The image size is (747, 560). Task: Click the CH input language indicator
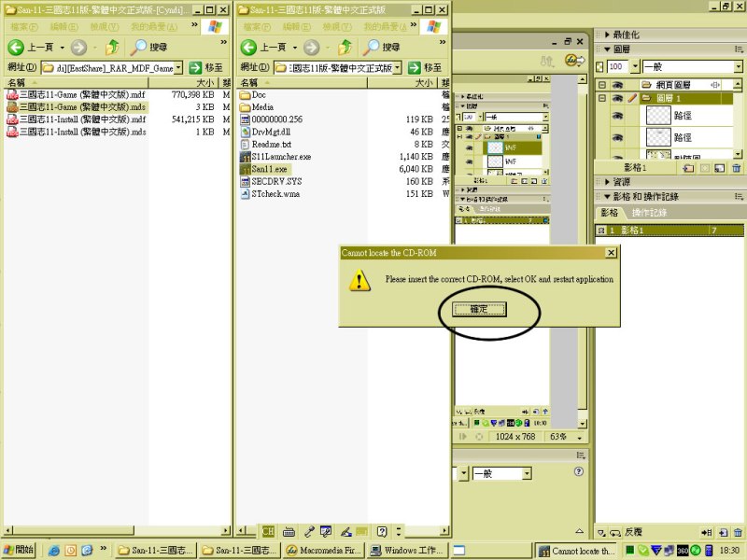coord(268,531)
